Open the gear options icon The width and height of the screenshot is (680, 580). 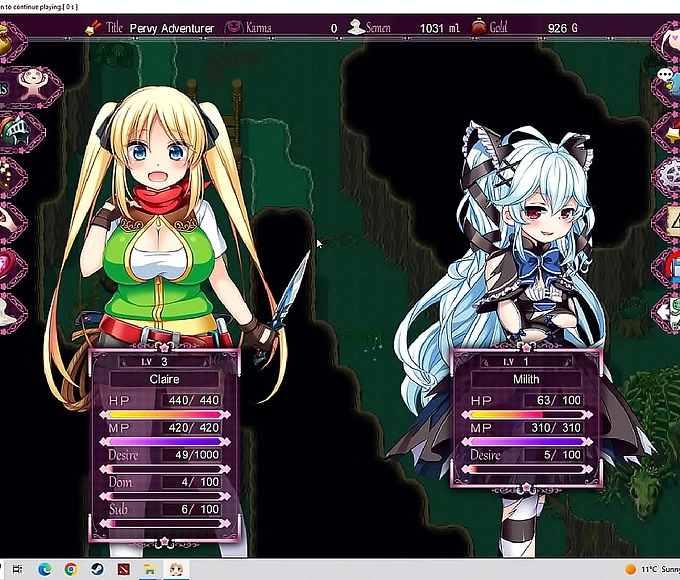pos(669,177)
